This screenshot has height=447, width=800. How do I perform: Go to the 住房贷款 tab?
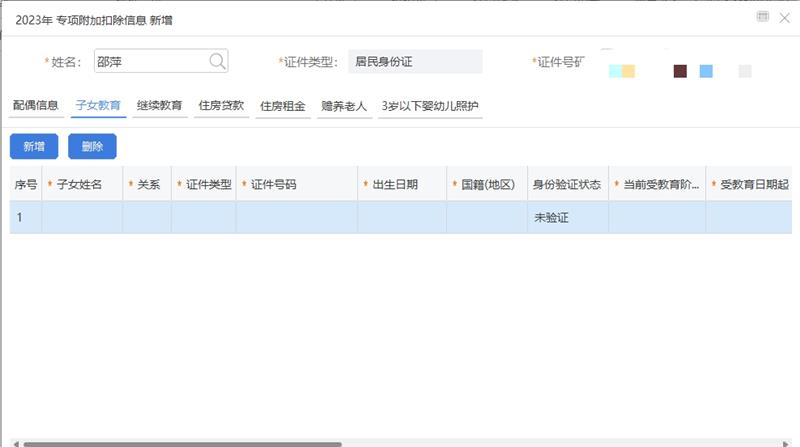(x=221, y=105)
